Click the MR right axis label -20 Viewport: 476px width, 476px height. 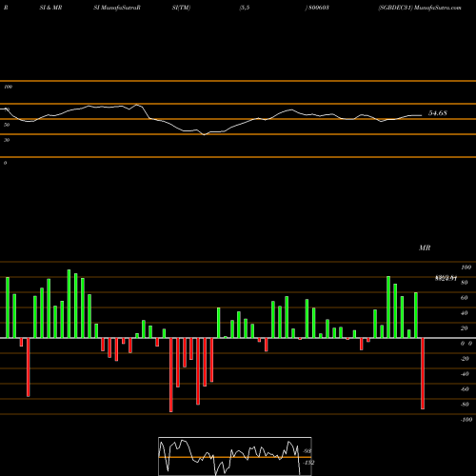coord(465,359)
